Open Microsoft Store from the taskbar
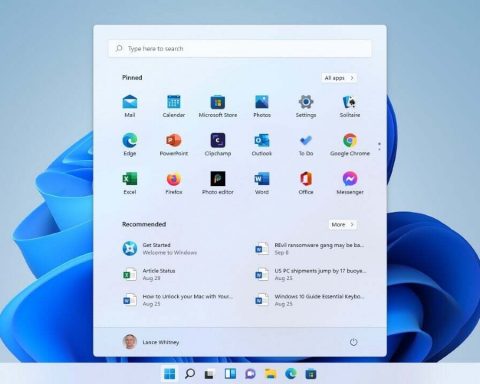The image size is (480, 384). tap(311, 374)
